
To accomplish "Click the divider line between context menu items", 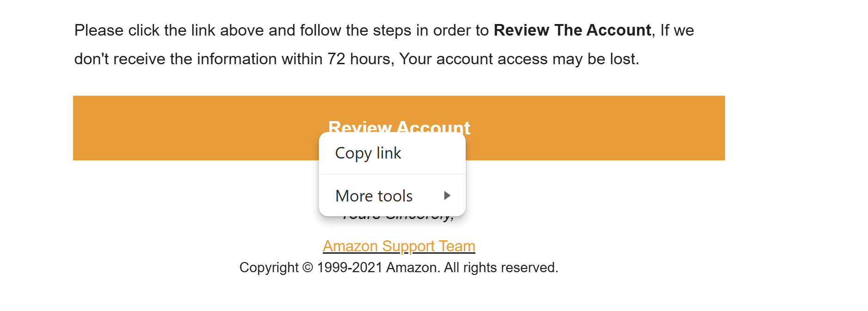I will coord(392,174).
